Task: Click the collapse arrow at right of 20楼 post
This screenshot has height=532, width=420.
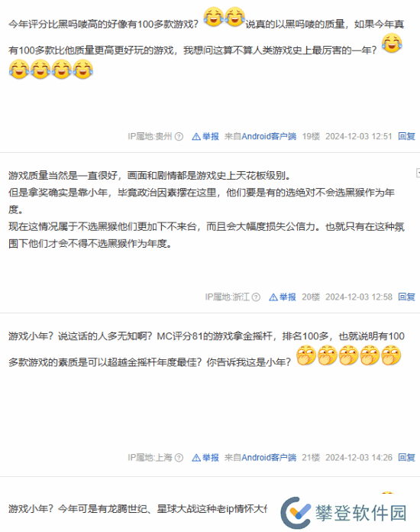Action: coord(418,173)
